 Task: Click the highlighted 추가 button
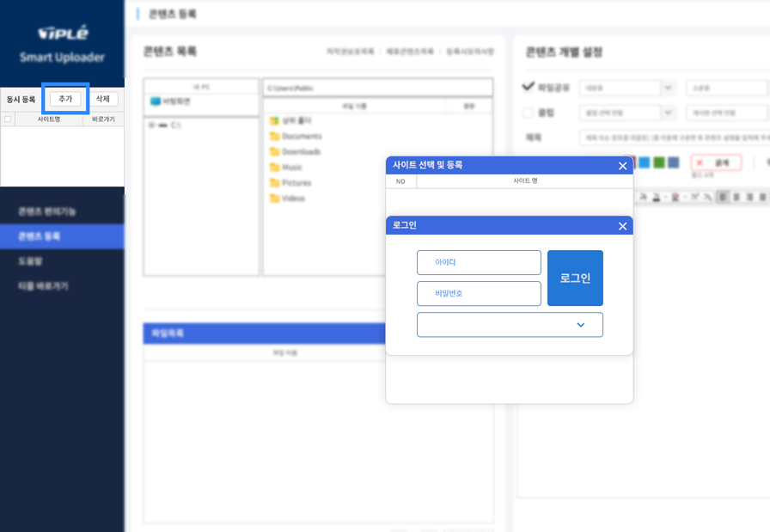[x=64, y=97]
